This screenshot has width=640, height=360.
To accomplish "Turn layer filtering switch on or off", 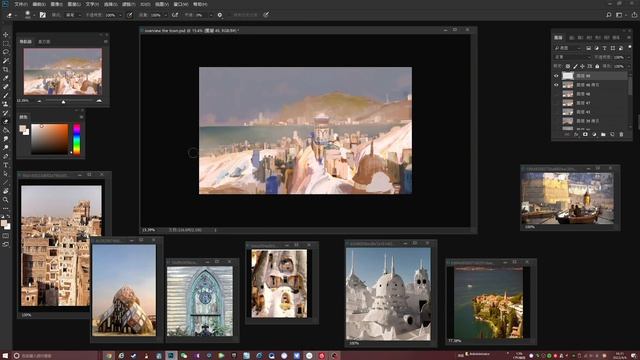I will point(630,47).
